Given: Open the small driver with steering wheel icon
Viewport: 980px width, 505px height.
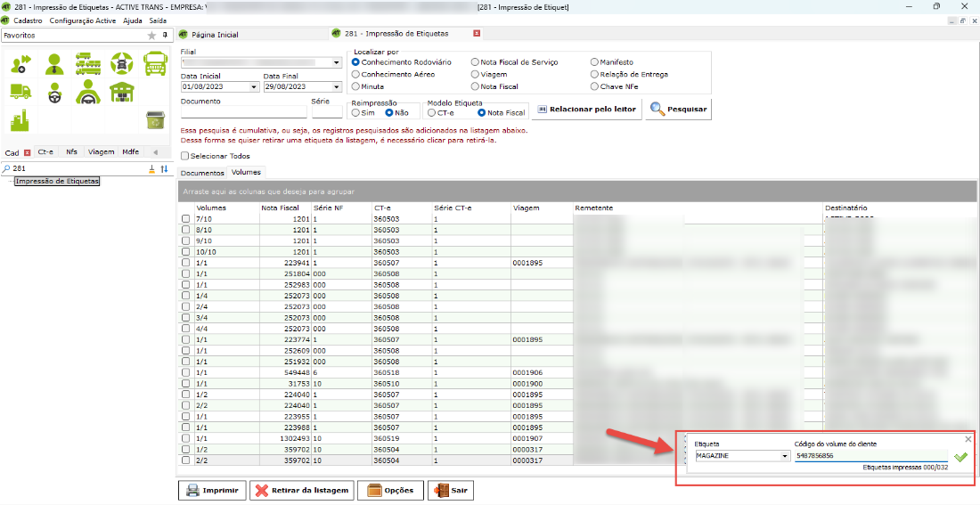Looking at the screenshot, I should [54, 93].
